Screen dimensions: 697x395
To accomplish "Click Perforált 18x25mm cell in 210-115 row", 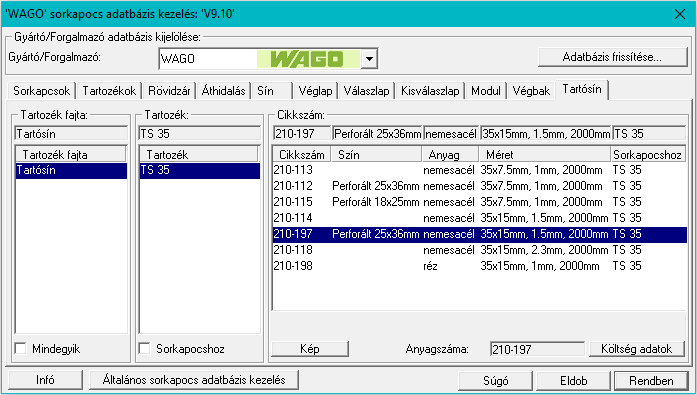I will pyautogui.click(x=376, y=202).
